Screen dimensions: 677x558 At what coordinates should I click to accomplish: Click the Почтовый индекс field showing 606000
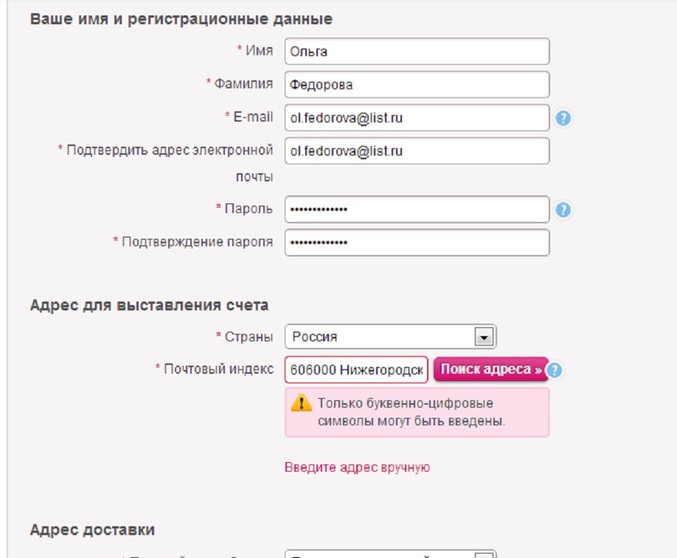pos(356,370)
